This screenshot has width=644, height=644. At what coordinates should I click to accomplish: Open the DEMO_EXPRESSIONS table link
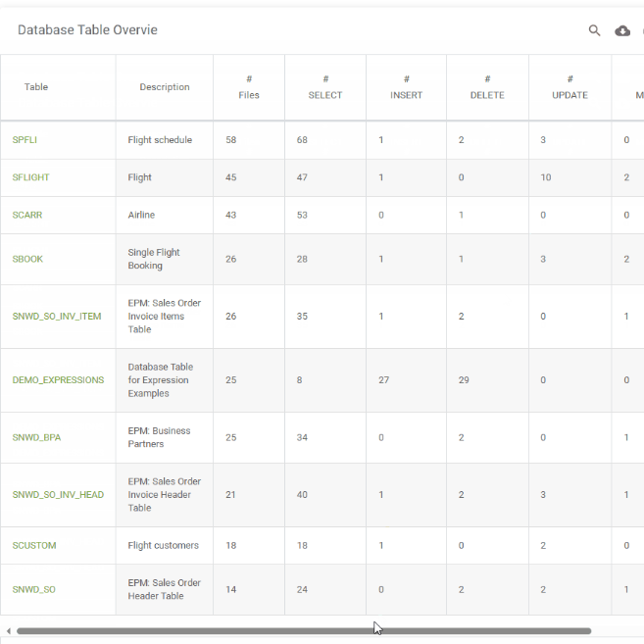[x=58, y=380]
